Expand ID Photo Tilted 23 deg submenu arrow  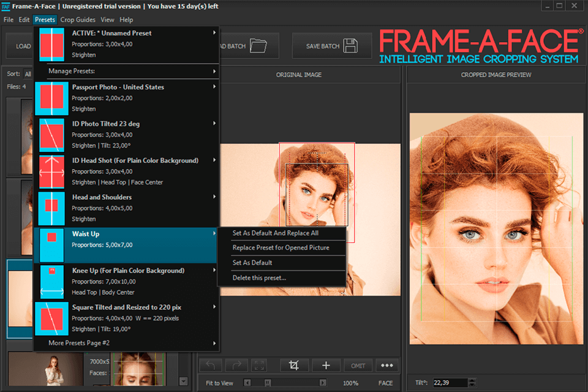[x=214, y=123]
